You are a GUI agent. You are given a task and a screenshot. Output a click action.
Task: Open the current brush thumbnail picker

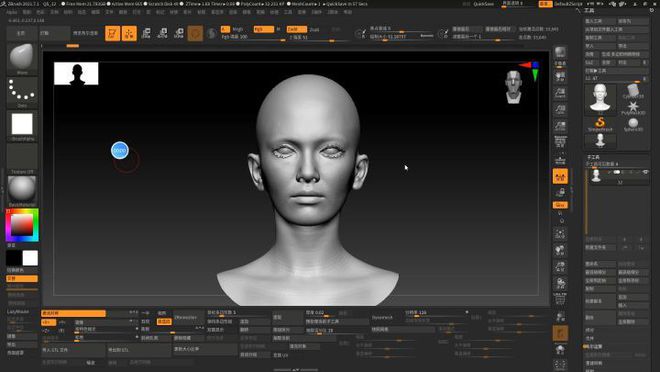pyautogui.click(x=22, y=59)
